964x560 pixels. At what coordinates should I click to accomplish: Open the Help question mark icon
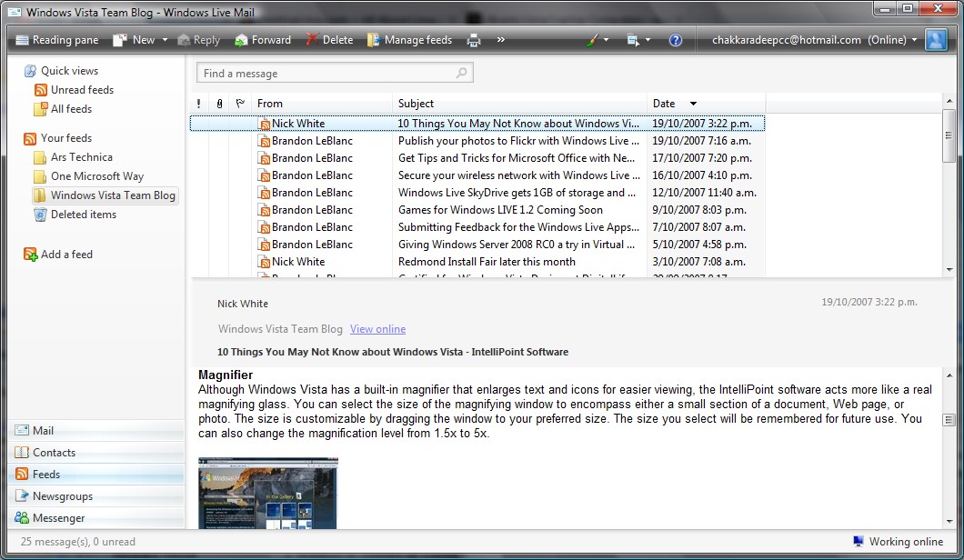click(675, 40)
